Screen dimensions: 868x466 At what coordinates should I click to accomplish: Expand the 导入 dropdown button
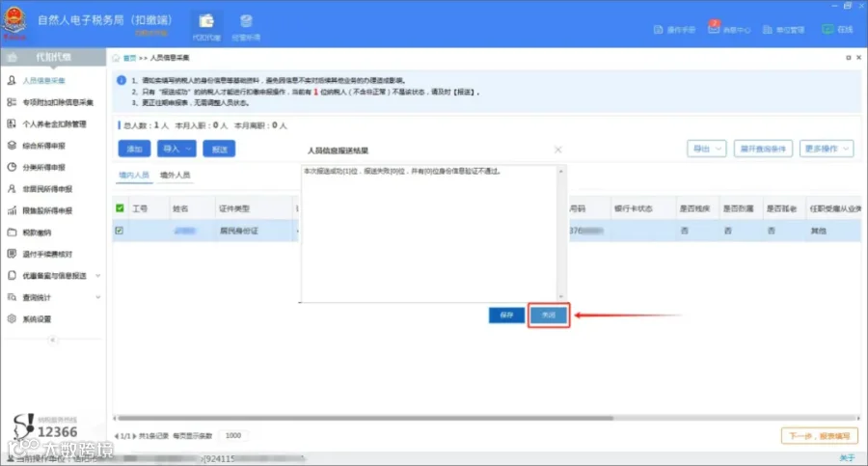[176, 149]
